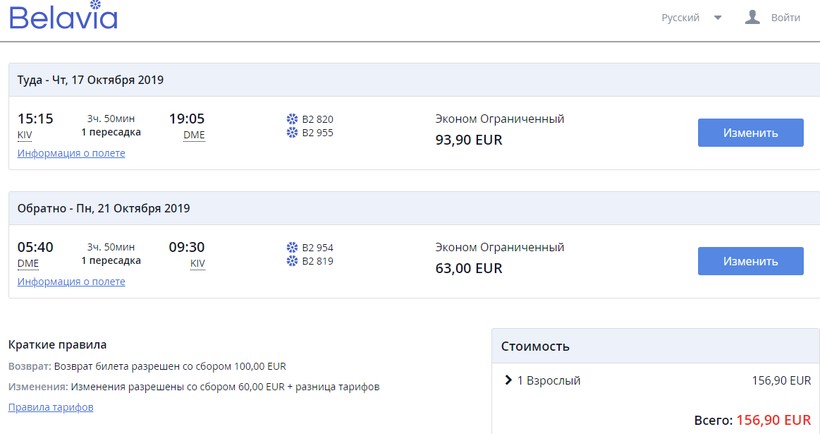Open outbound flight Информация о полете link
The width and height of the screenshot is (820, 434).
[x=71, y=153]
